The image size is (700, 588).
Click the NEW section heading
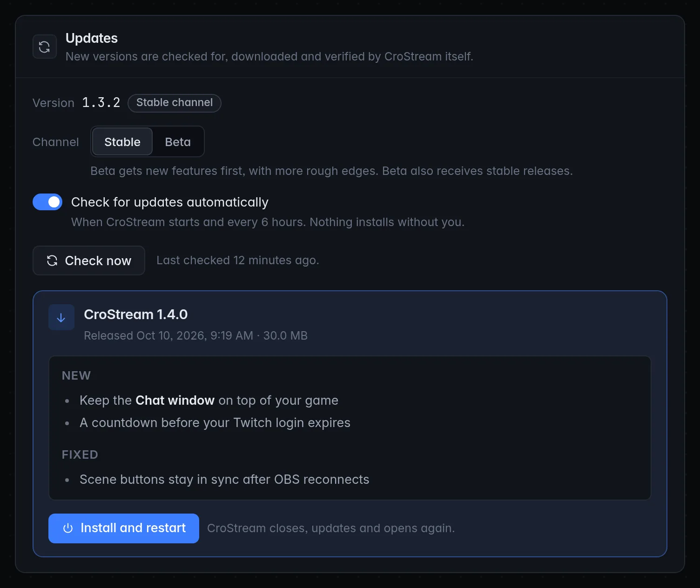(76, 375)
